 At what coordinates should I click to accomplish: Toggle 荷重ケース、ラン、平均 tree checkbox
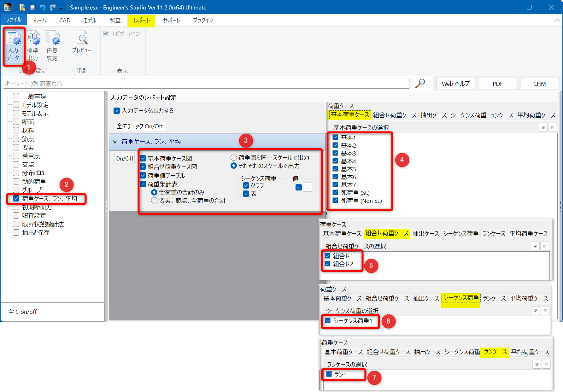pos(16,198)
